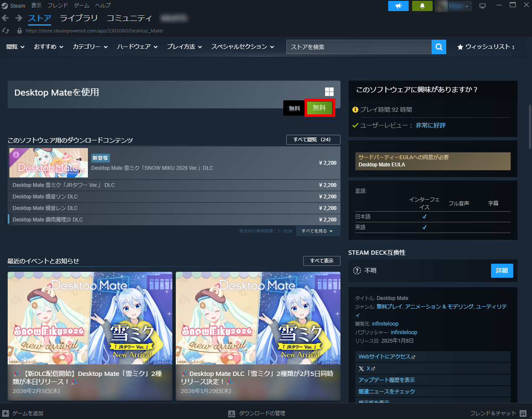
Task: Click the blue announcements megaphone icon
Action: (398, 6)
